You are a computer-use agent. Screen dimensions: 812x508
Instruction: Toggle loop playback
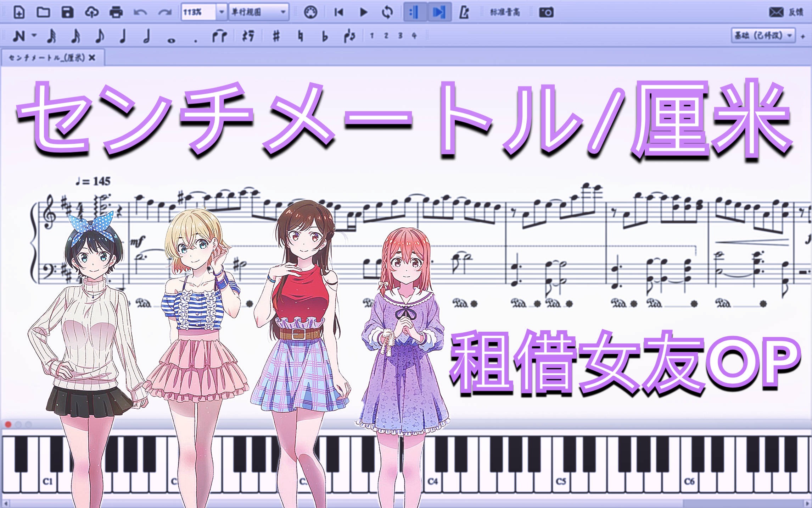(x=387, y=12)
